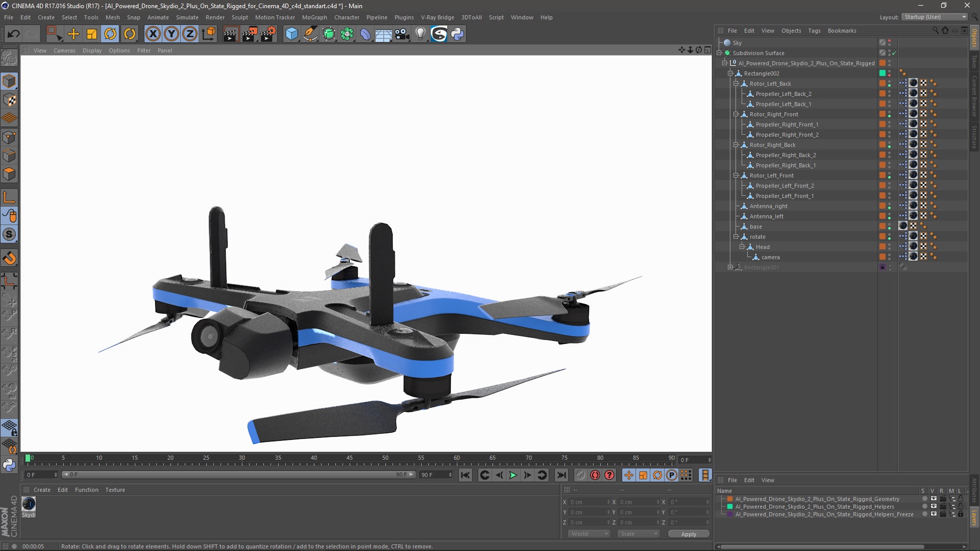This screenshot has height=551, width=980.
Task: Collapse the Rectangle002 node
Action: pyautogui.click(x=730, y=73)
